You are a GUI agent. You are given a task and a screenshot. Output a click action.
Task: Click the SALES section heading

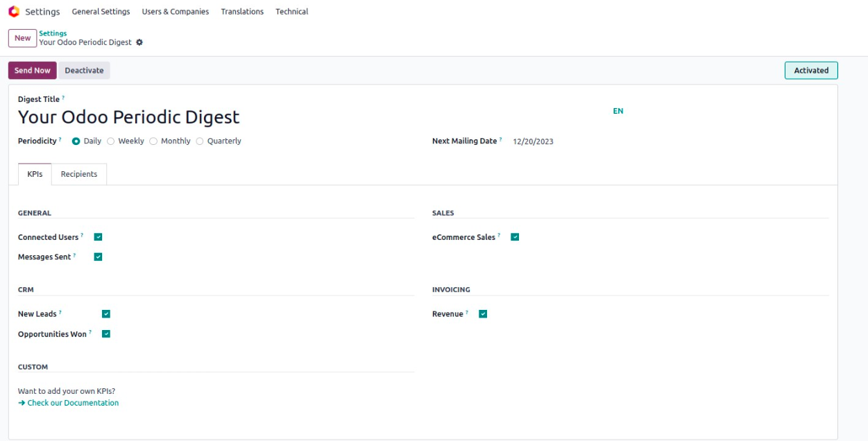(x=443, y=213)
